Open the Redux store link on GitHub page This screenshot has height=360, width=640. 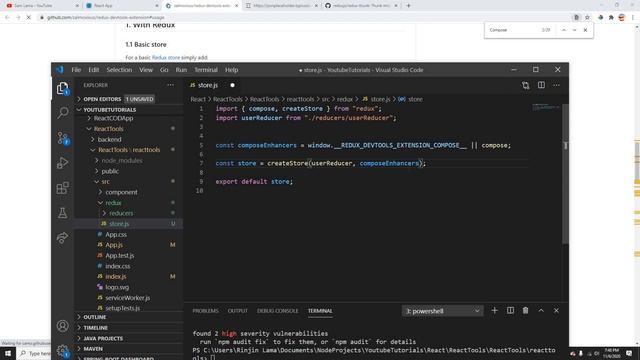click(166, 58)
